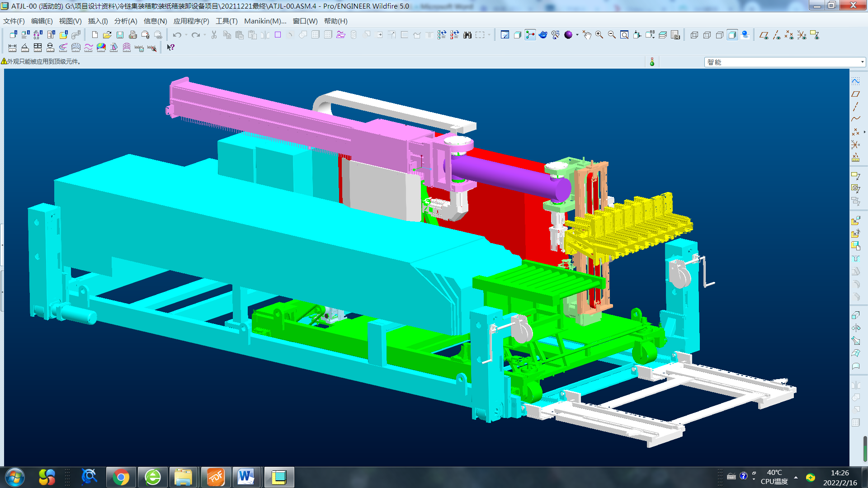The width and height of the screenshot is (868, 488).
Task: Switch to No Hidden display style
Action: pyautogui.click(x=720, y=35)
